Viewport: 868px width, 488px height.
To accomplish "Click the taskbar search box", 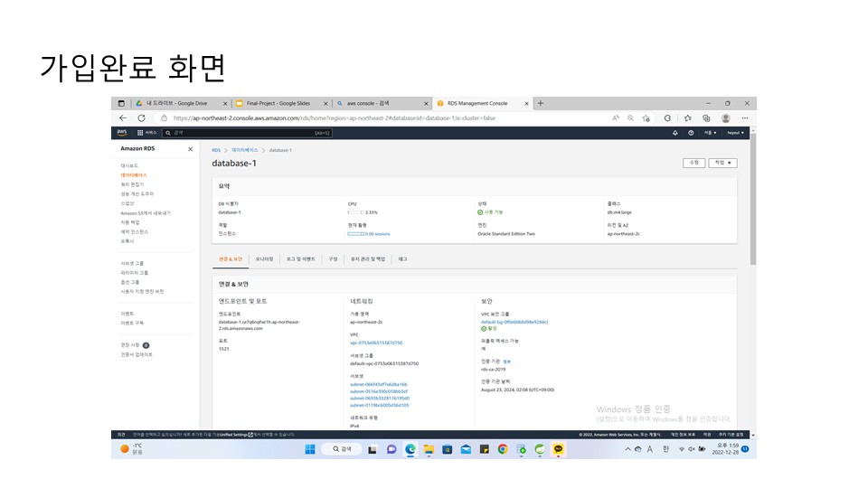I will 342,449.
